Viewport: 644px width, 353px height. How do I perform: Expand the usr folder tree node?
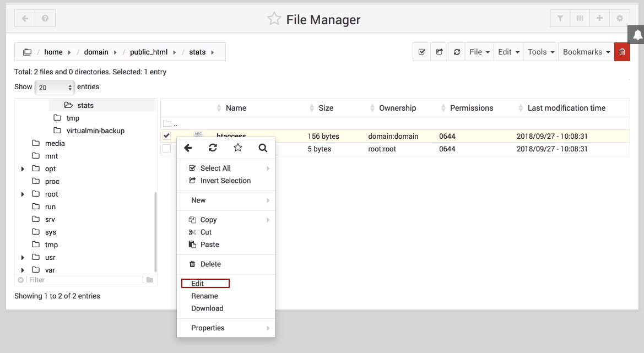tap(23, 258)
